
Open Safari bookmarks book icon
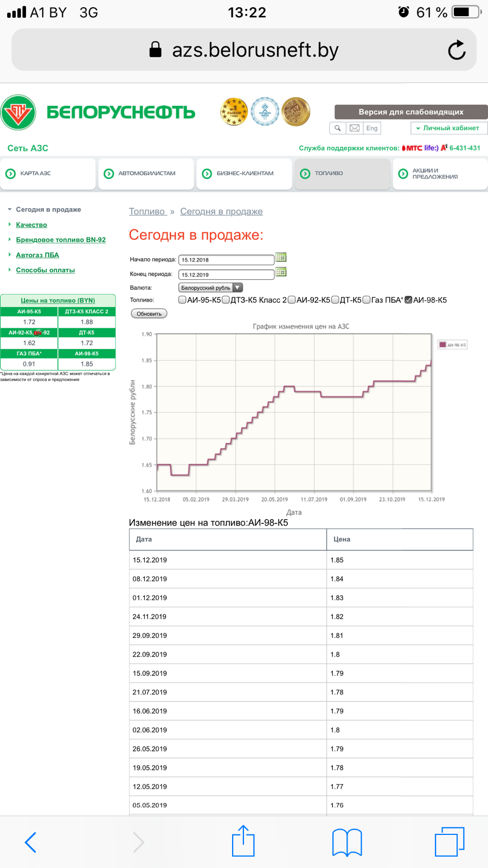[x=347, y=842]
